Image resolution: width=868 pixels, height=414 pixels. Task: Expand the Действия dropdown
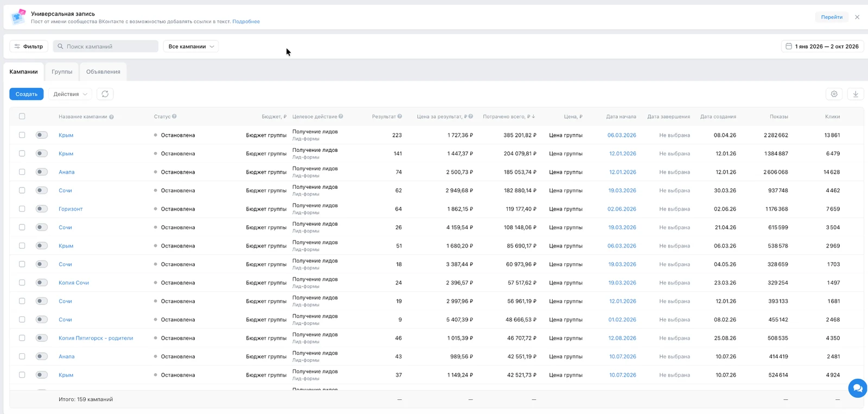tap(70, 94)
